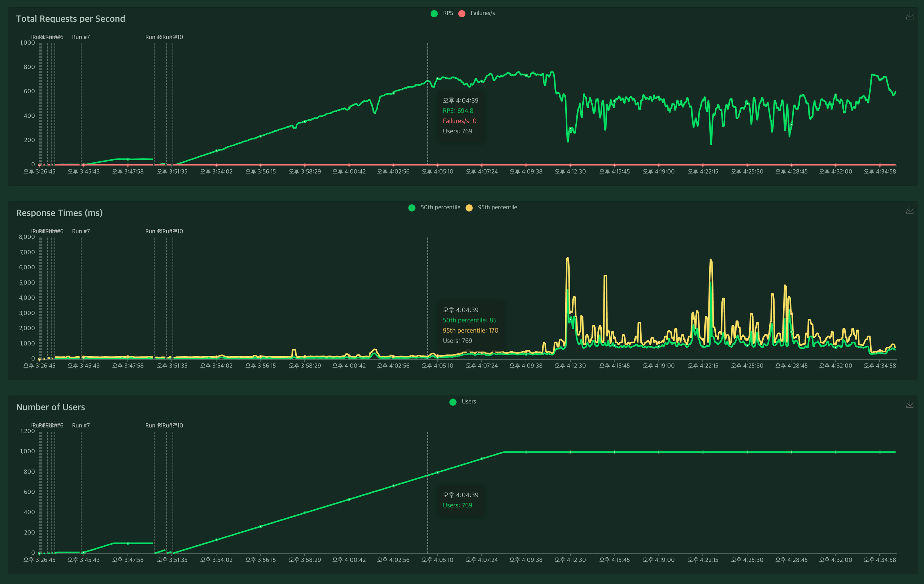Click the red Failures/s legend dot
Viewport: 924px width, 584px height.
(462, 13)
